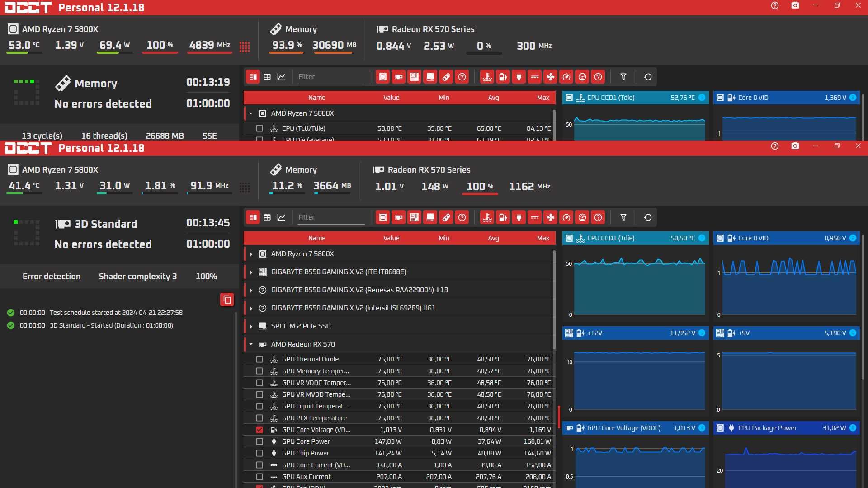Image resolution: width=868 pixels, height=488 pixels.
Task: Expand GIGABYTE B550 Intersil ISL69269 group
Action: (251, 308)
